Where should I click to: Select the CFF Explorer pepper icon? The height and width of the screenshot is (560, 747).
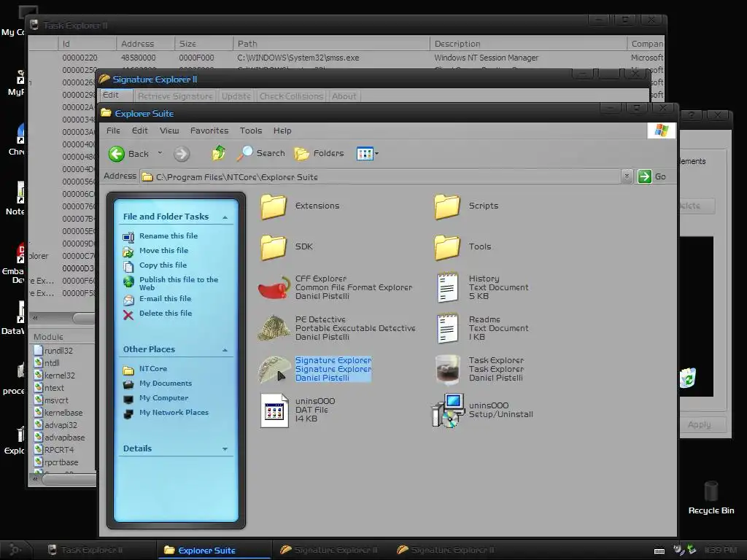coord(274,287)
